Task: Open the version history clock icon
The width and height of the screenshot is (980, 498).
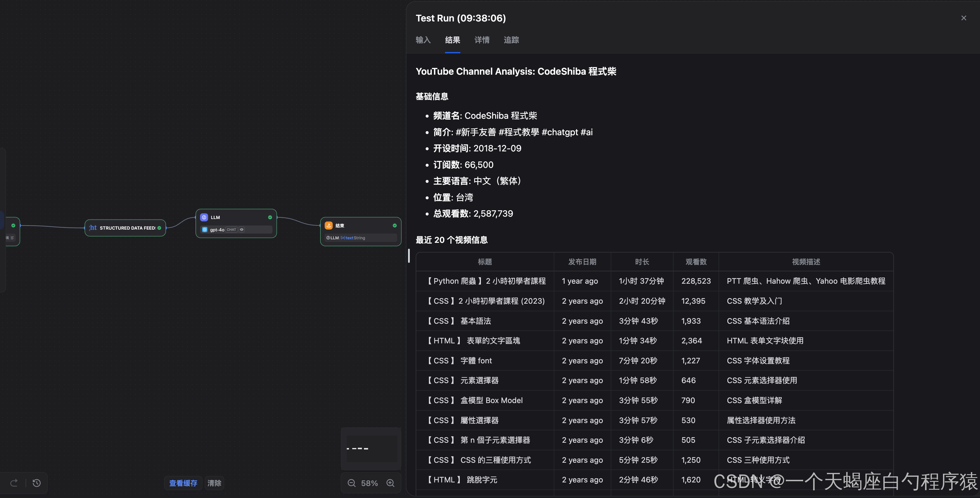Action: click(36, 483)
